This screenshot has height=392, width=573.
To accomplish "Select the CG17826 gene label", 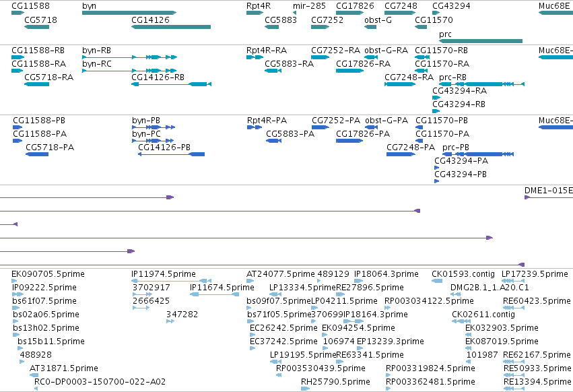I will coord(355,6).
